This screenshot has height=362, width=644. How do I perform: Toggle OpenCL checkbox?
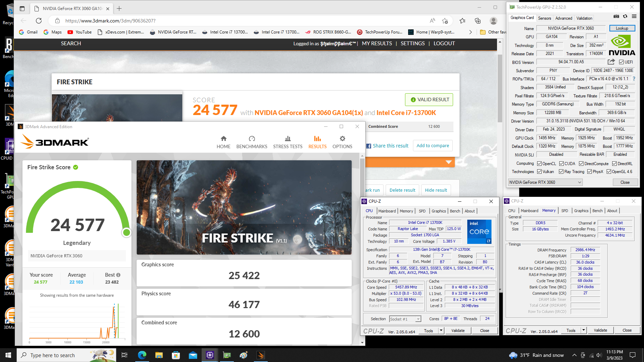pyautogui.click(x=539, y=164)
